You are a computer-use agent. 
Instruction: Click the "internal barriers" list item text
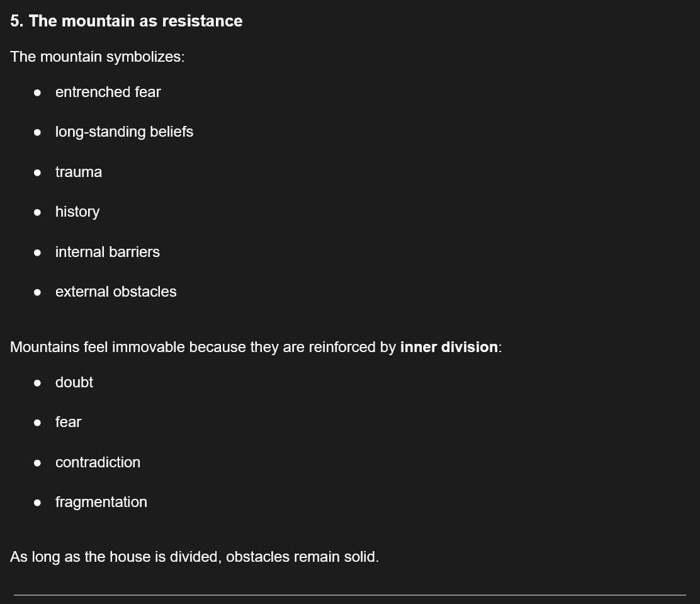(107, 252)
